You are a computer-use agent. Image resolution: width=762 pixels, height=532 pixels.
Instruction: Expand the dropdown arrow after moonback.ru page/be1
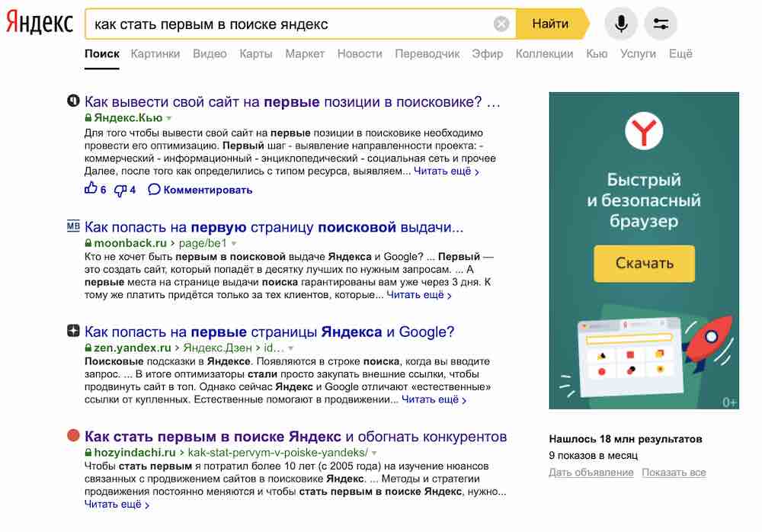(234, 243)
